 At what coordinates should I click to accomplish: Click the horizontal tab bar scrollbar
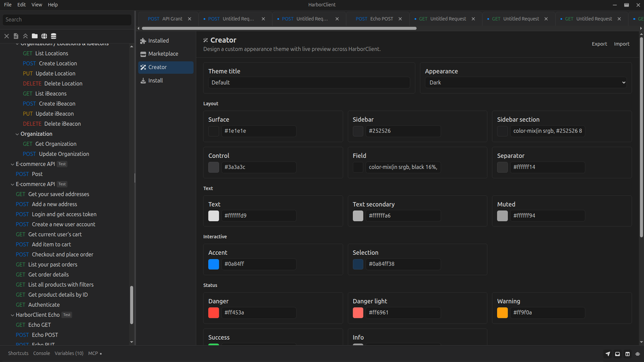coord(279,29)
